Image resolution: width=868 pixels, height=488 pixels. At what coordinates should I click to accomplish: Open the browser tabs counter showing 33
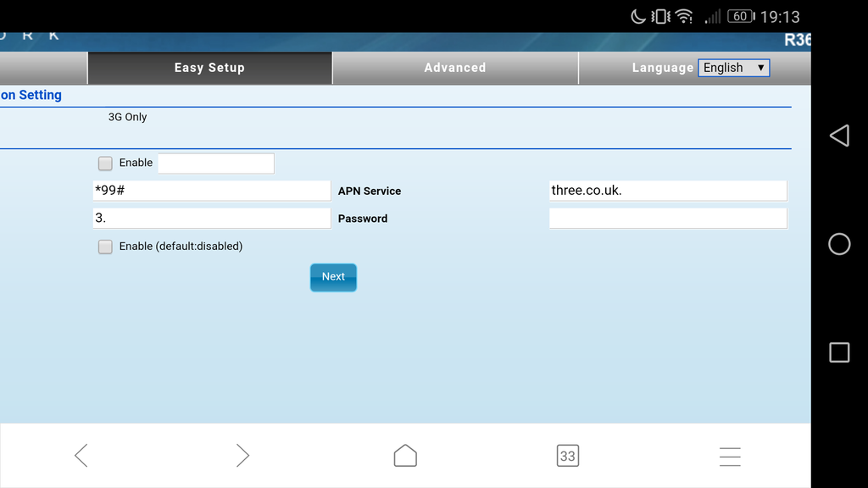tap(567, 455)
